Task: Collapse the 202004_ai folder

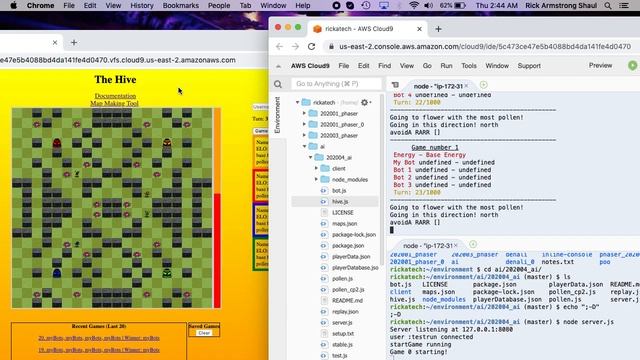Action: [x=310, y=157]
